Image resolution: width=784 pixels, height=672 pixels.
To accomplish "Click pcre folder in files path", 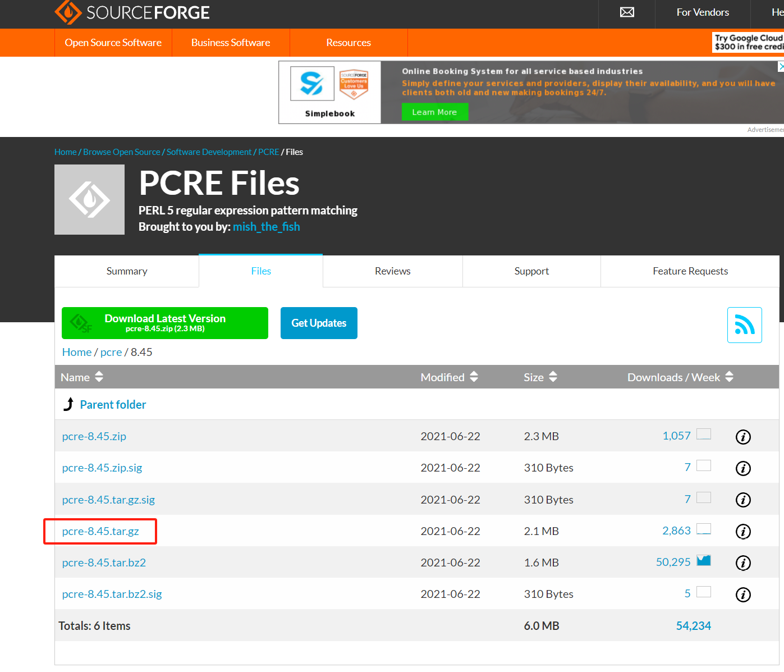I will click(111, 352).
